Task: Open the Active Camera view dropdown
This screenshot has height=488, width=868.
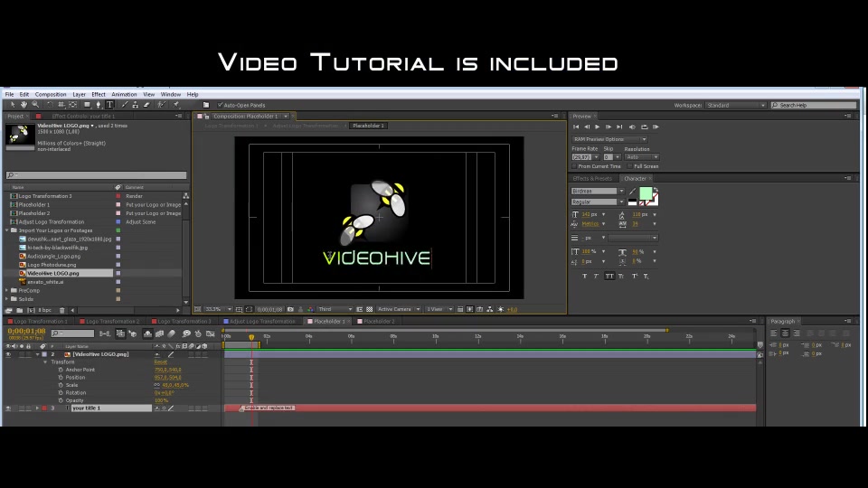Action: [399, 309]
